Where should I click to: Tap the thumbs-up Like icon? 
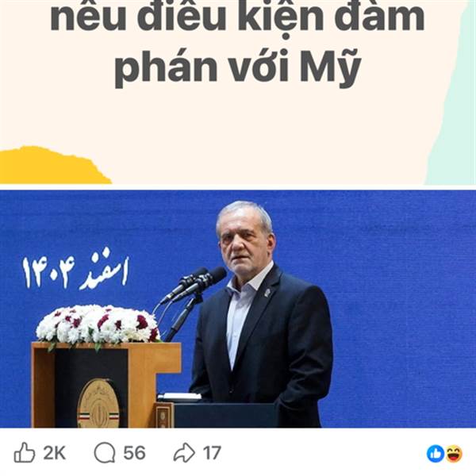25,452
